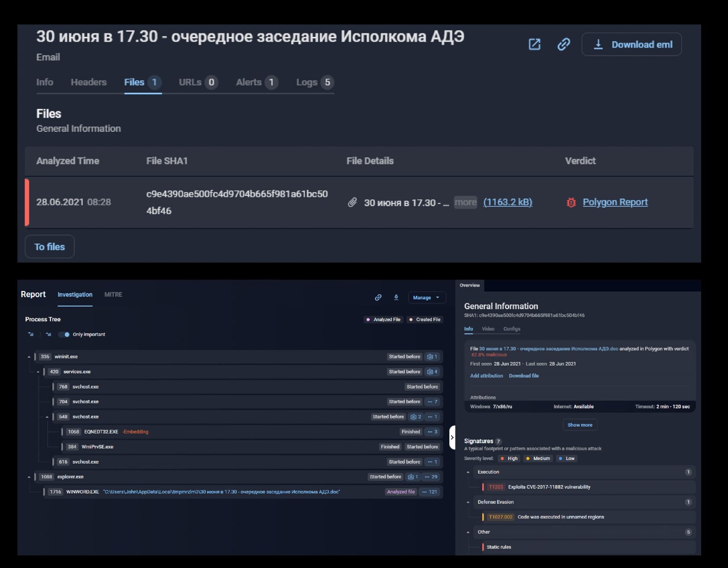Open the Manage dropdown
The image size is (728, 568).
point(426,297)
